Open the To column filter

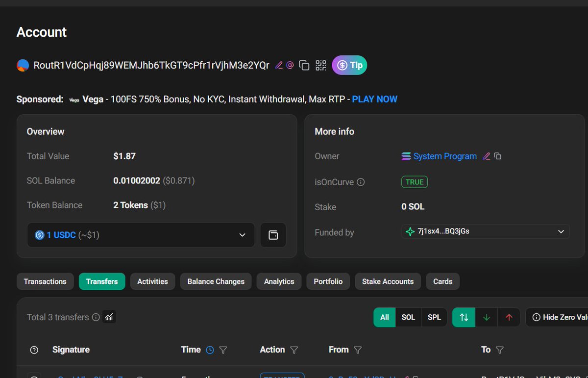click(x=500, y=350)
